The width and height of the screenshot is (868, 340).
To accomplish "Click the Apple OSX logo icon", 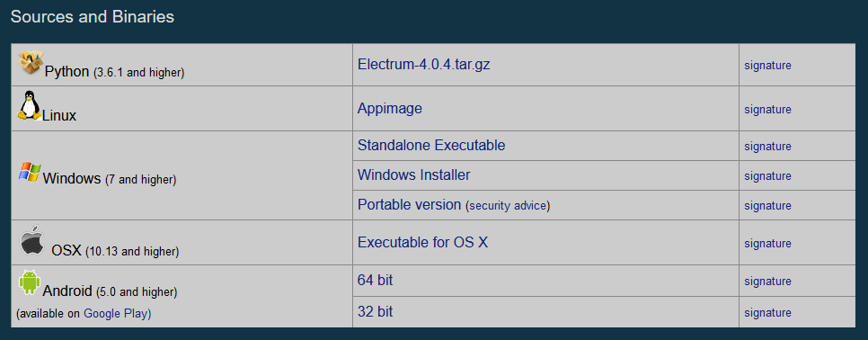I will tap(32, 240).
